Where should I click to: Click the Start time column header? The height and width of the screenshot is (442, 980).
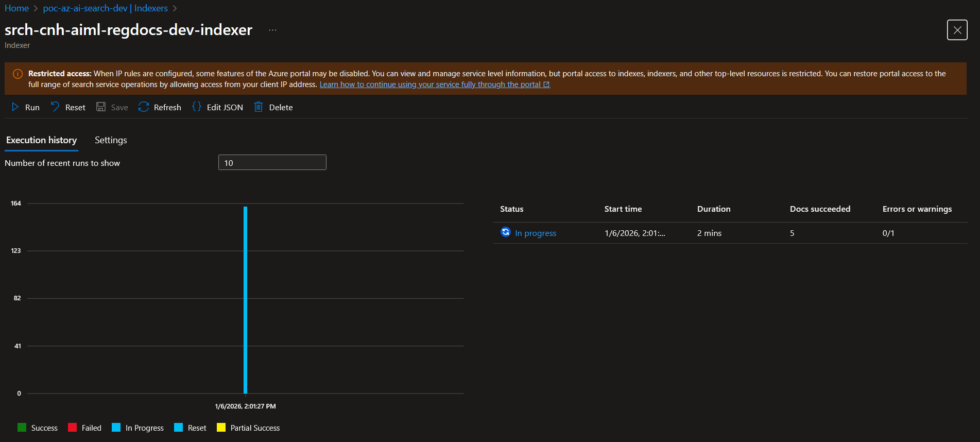click(623, 209)
